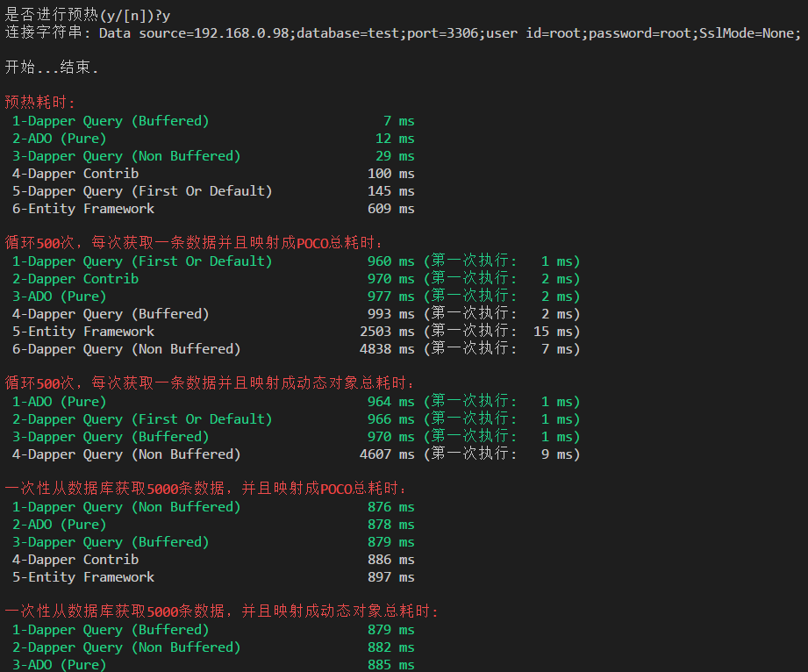Click the '609 ms' timing value
The image size is (808, 672).
click(391, 209)
